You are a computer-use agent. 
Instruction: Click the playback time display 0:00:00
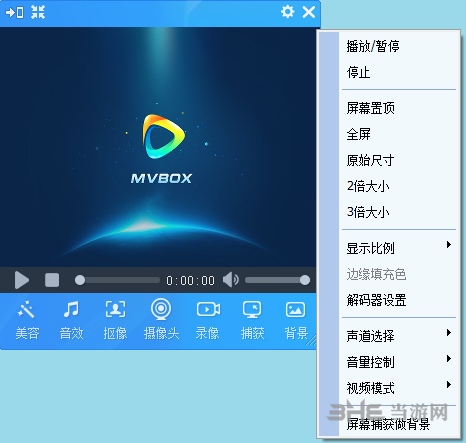190,280
